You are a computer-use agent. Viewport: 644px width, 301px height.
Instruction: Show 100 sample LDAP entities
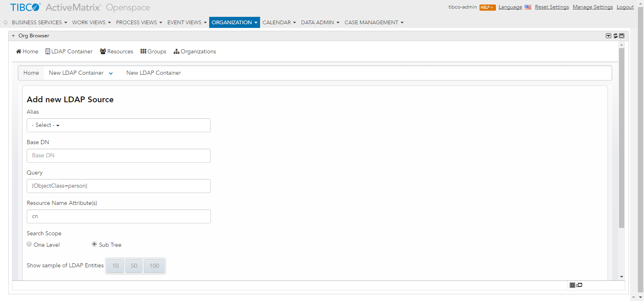pos(154,266)
